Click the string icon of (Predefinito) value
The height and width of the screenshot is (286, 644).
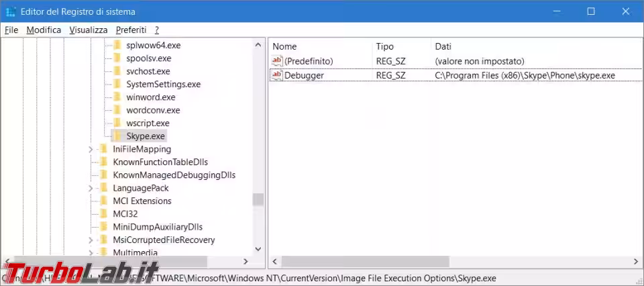click(277, 61)
